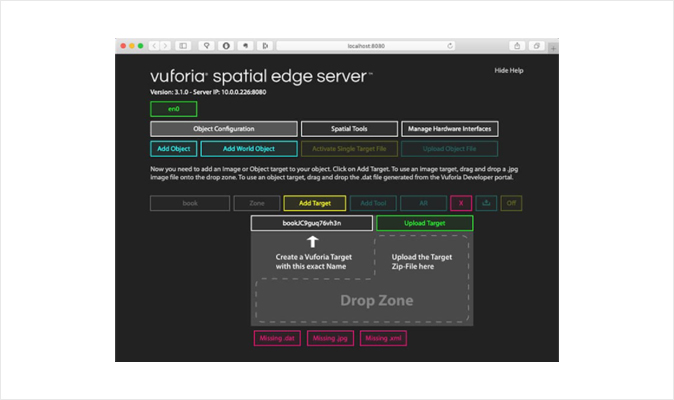Select the book object name

[x=190, y=203]
